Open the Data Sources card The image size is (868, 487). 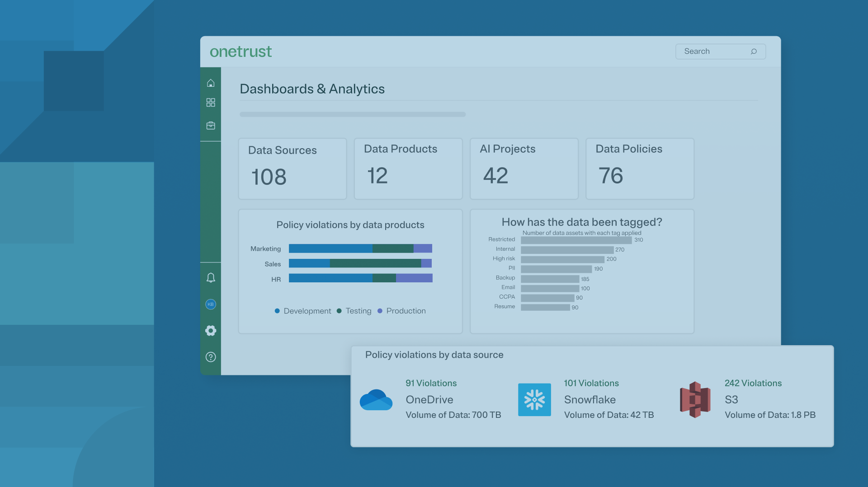(292, 169)
